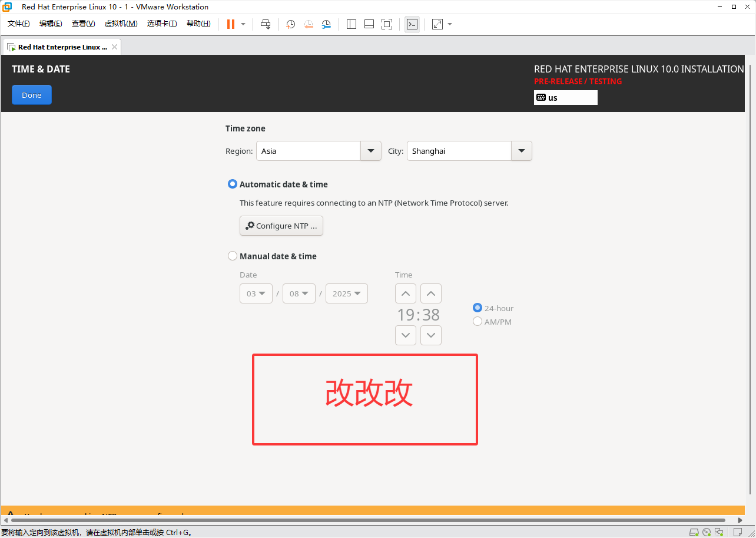Click the CD/DVD drive status icon
The image size is (756, 538).
pyautogui.click(x=707, y=533)
